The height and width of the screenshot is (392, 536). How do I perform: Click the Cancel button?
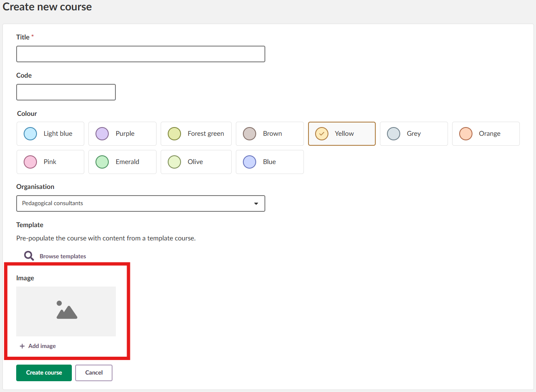coord(94,372)
